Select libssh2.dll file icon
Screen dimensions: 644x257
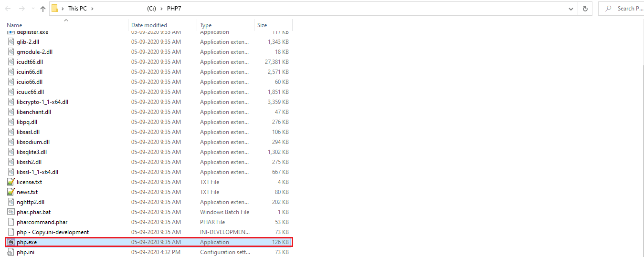(11, 162)
